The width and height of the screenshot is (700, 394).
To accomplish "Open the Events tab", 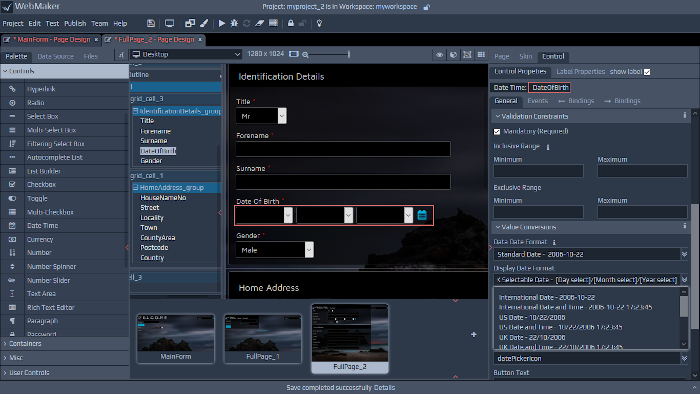I will (x=538, y=101).
